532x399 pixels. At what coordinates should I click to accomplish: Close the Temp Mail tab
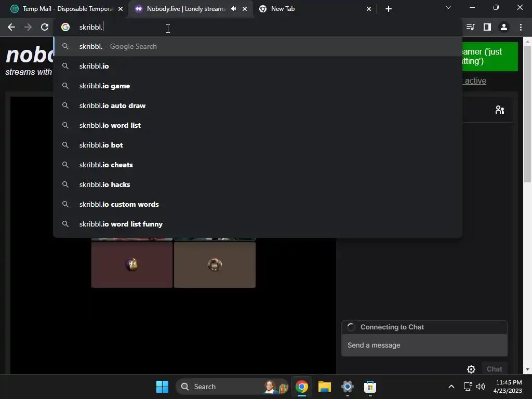(x=121, y=9)
